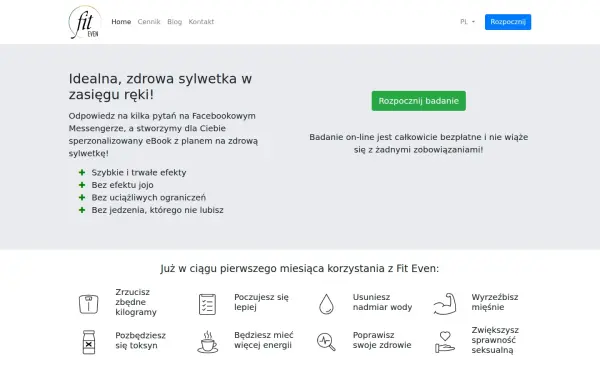Image resolution: width=600 pixels, height=375 pixels.
Task: Click the text Poczujesz się lepiej
Action: (x=261, y=302)
